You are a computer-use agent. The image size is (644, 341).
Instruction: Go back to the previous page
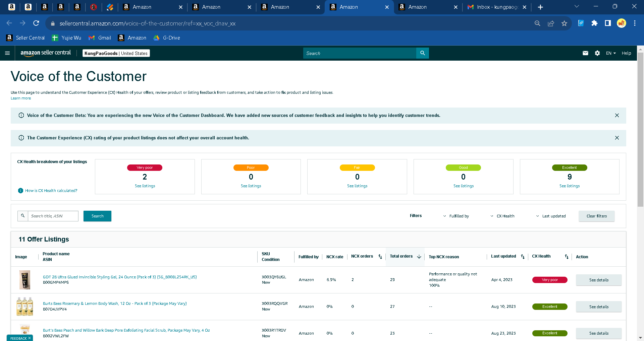(9, 23)
